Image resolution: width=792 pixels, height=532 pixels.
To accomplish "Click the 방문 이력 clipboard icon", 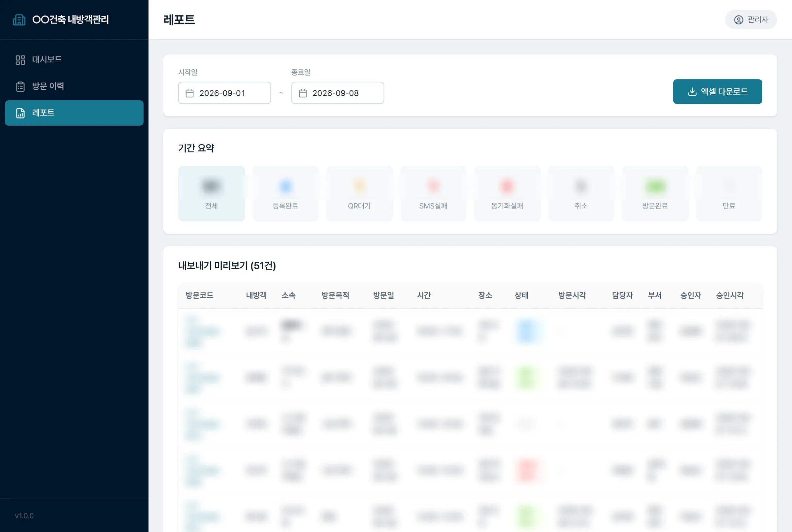I will tap(20, 86).
